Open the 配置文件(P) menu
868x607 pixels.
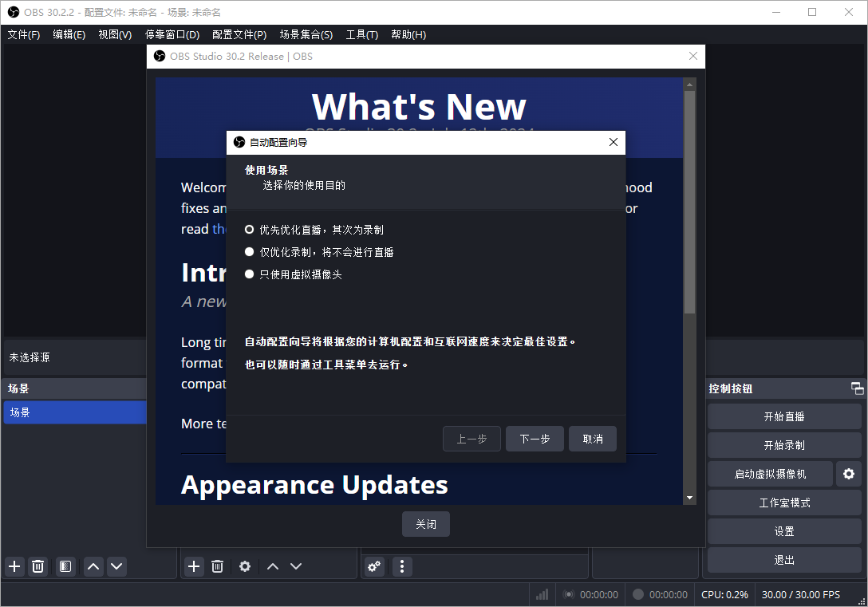[x=239, y=34]
